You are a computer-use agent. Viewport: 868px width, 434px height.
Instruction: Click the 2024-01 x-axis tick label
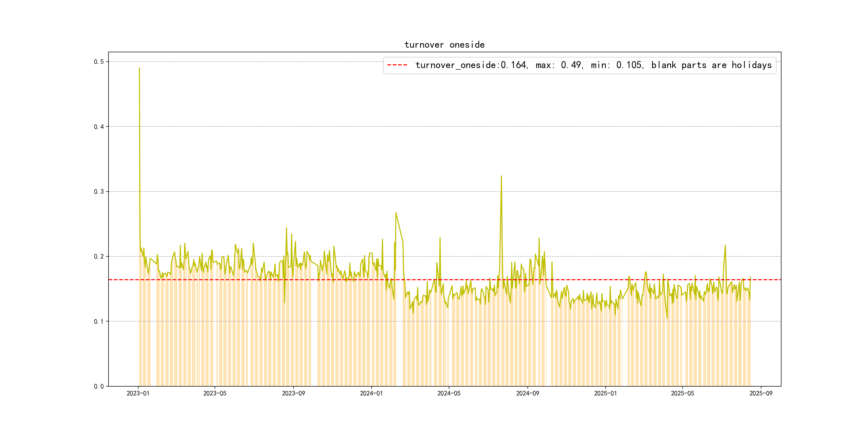point(371,393)
